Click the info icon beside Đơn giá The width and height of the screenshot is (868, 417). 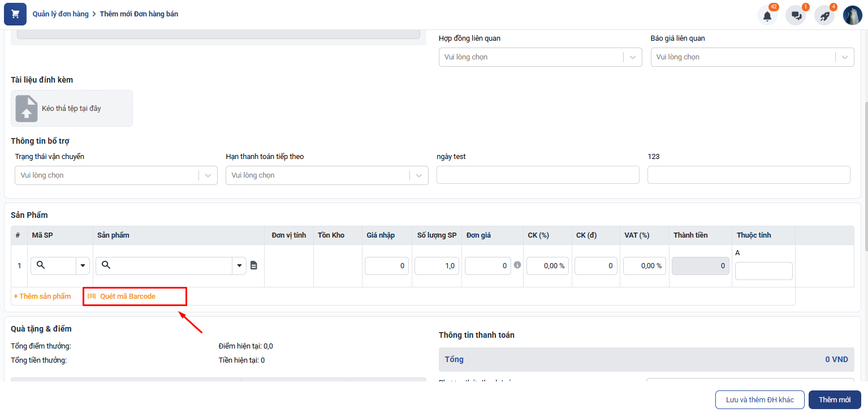click(517, 265)
